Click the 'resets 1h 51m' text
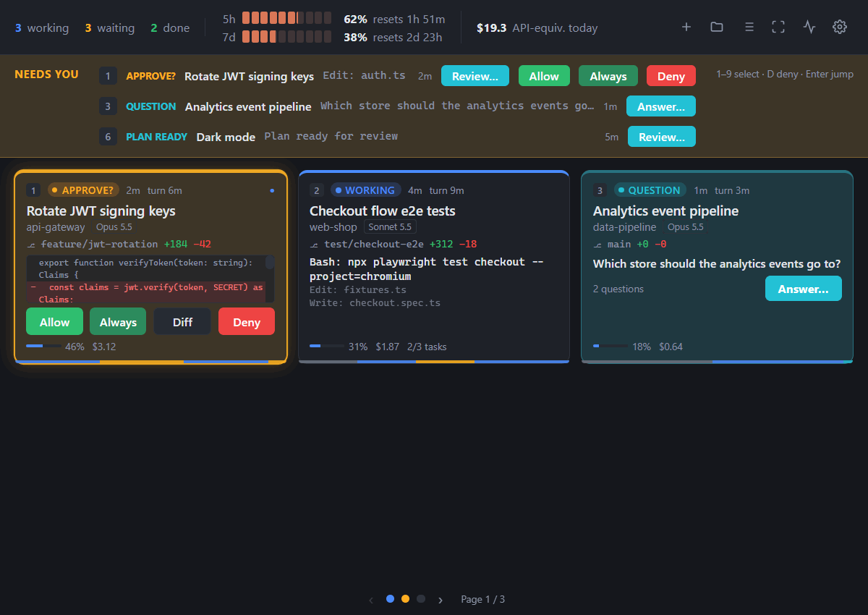Image resolution: width=868 pixels, height=615 pixels. pyautogui.click(x=409, y=19)
